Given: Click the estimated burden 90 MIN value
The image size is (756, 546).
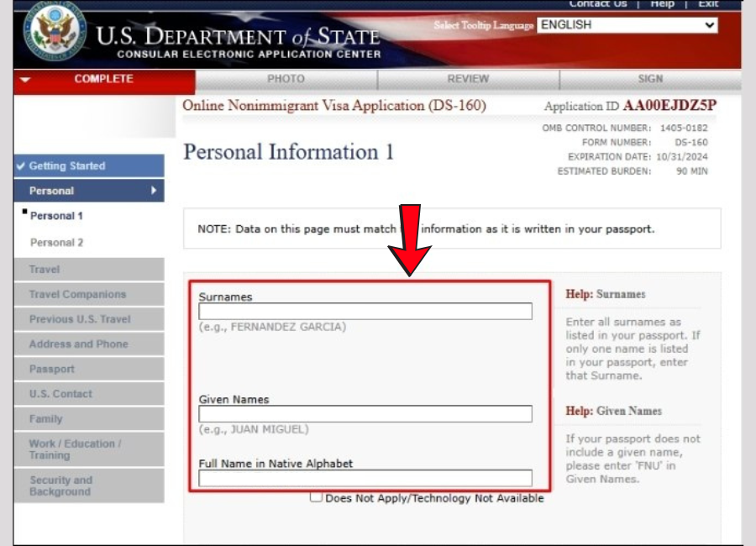Looking at the screenshot, I should pyautogui.click(x=692, y=171).
